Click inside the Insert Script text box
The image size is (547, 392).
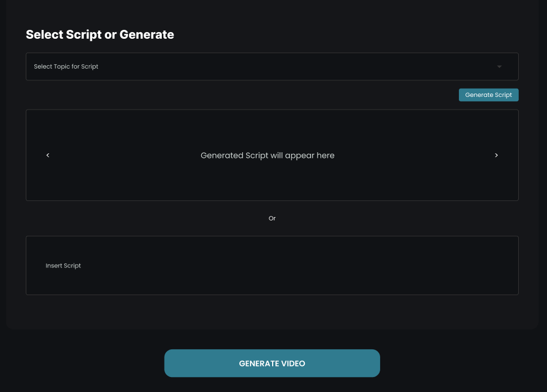pos(272,266)
